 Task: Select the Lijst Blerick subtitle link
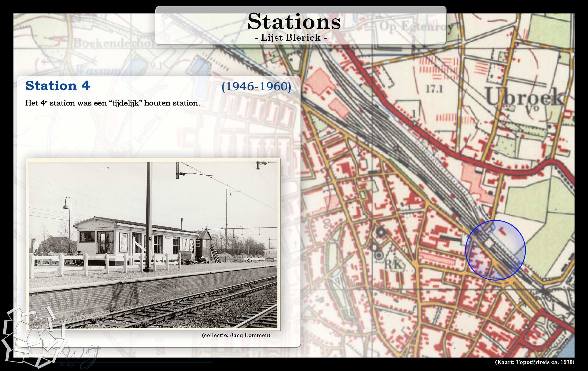tap(291, 38)
